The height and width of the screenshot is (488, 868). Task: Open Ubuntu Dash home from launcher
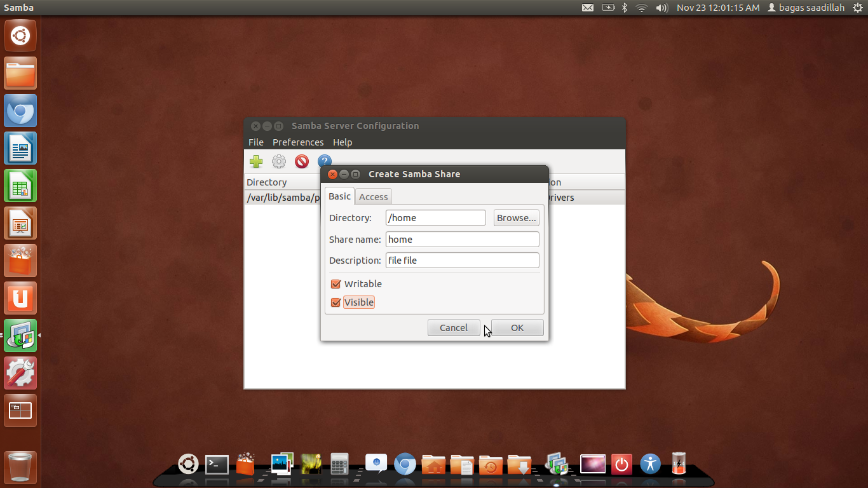point(20,36)
